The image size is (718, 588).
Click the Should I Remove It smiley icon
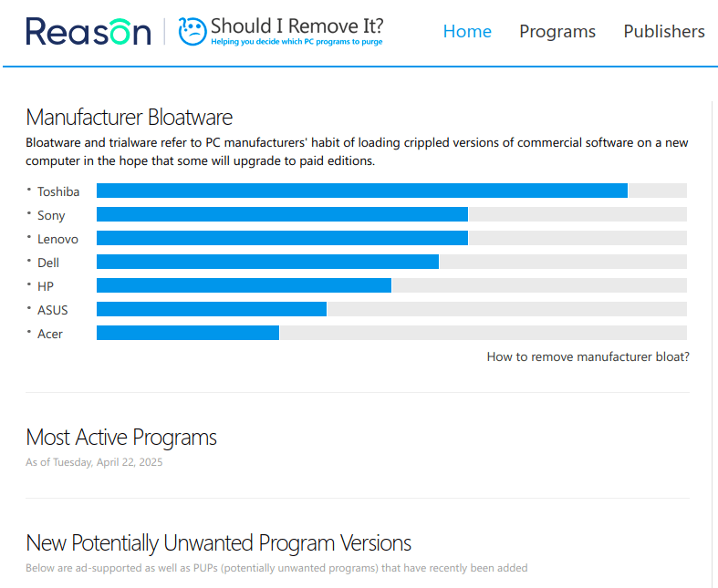coord(193,31)
